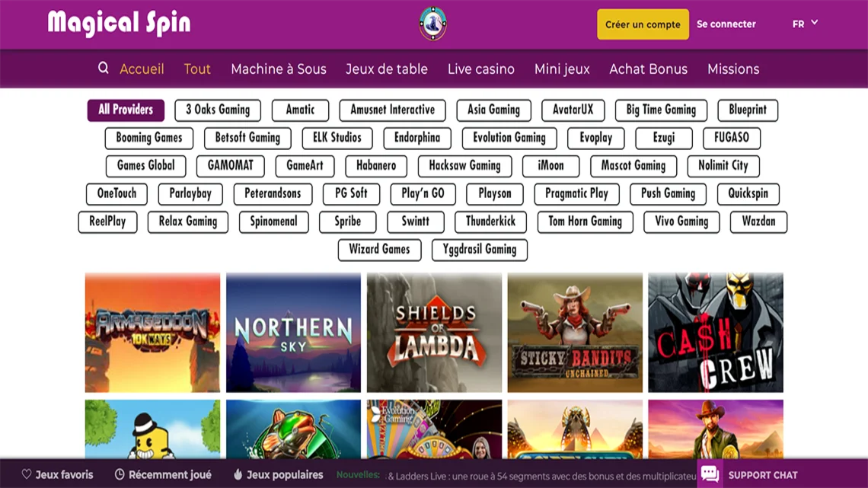Screen dimensions: 868x488
Task: Show Thunderkick games
Action: [490, 222]
